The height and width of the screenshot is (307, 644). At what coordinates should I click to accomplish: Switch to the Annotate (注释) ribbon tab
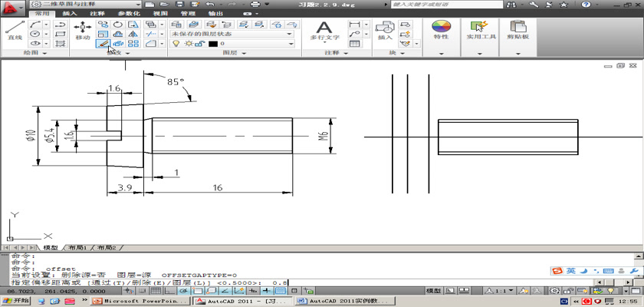[97, 14]
